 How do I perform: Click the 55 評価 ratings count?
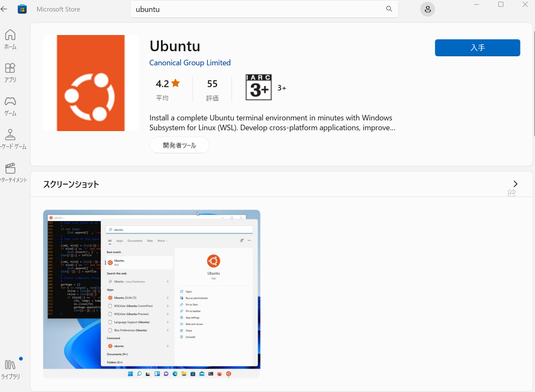pyautogui.click(x=212, y=90)
